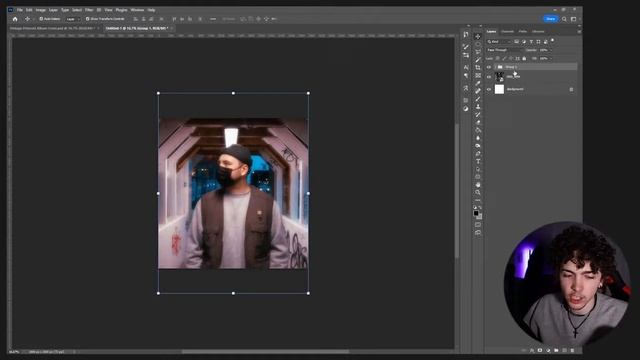This screenshot has width=640, height=360.
Task: Open the Fill value dropdown
Action: coord(552,58)
